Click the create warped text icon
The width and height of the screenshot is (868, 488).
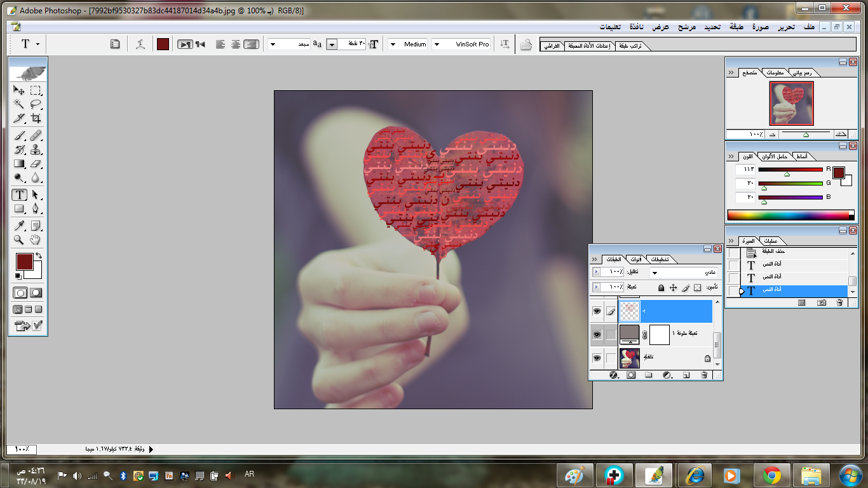(x=140, y=44)
